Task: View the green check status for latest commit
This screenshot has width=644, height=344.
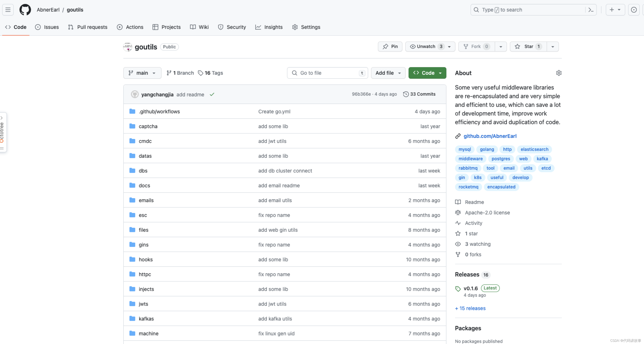Action: (x=212, y=94)
